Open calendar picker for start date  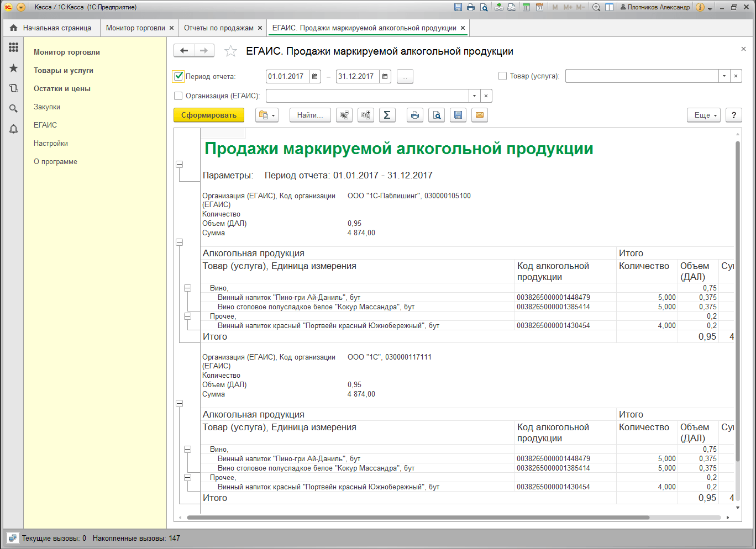pyautogui.click(x=315, y=76)
